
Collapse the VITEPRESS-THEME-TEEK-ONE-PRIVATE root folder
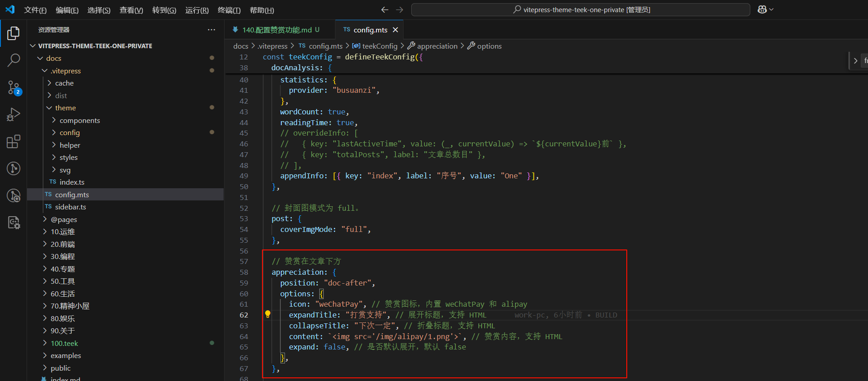coord(95,46)
